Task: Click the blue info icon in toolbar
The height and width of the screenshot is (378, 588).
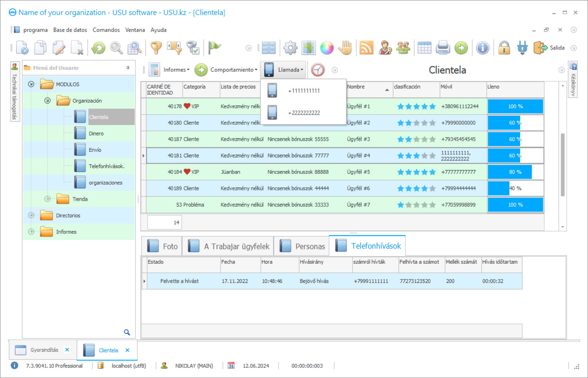Action: coord(482,48)
